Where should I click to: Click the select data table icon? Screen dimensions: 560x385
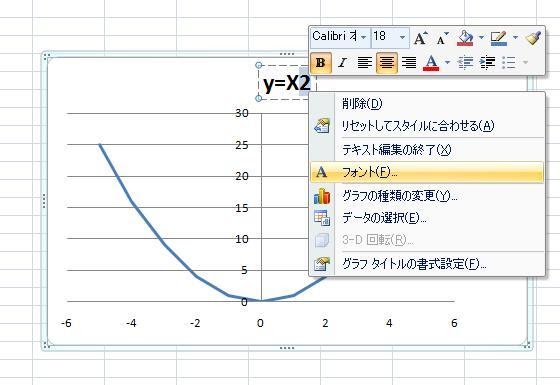click(x=322, y=218)
